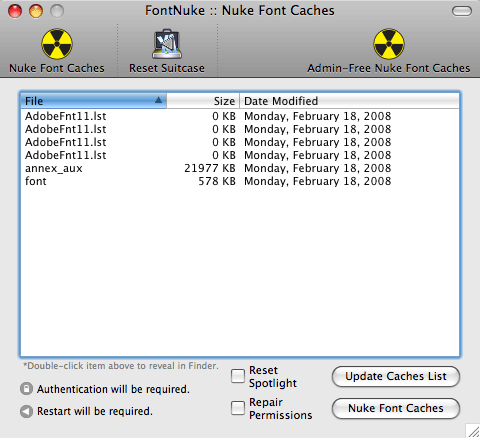This screenshot has height=438, width=480.
Task: Sort by the Date Modified column header
Action: coord(349,101)
